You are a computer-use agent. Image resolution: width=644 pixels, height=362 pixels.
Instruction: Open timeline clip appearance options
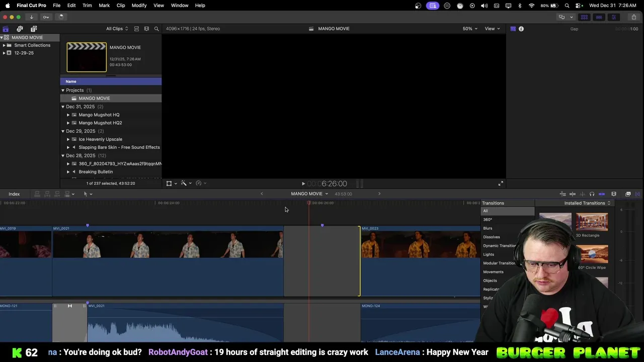(x=614, y=194)
